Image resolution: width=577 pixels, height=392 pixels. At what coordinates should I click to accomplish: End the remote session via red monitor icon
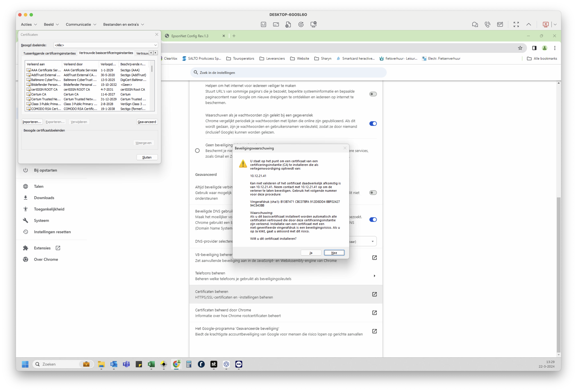[546, 24]
